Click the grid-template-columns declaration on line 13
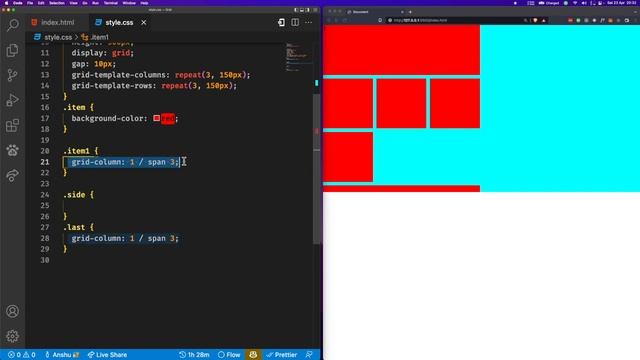 click(x=161, y=75)
